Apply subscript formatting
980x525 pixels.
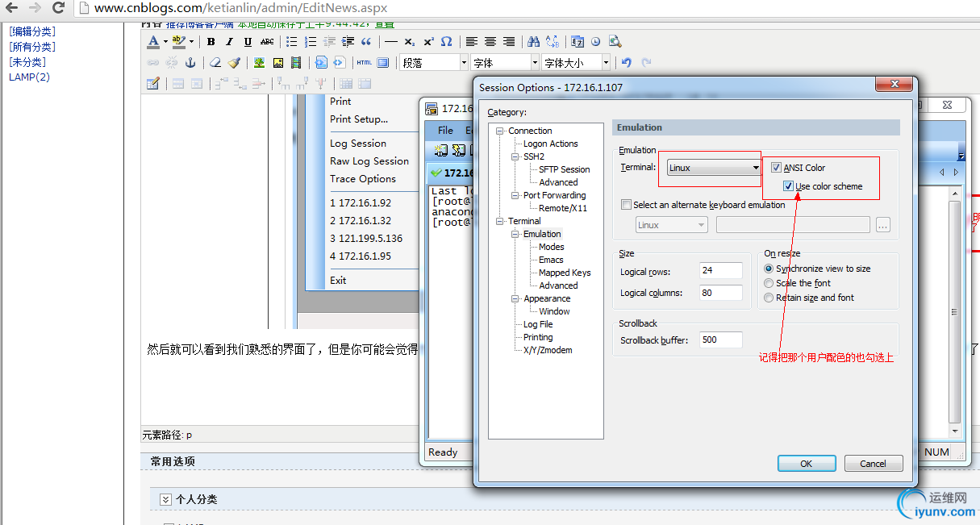[x=410, y=42]
